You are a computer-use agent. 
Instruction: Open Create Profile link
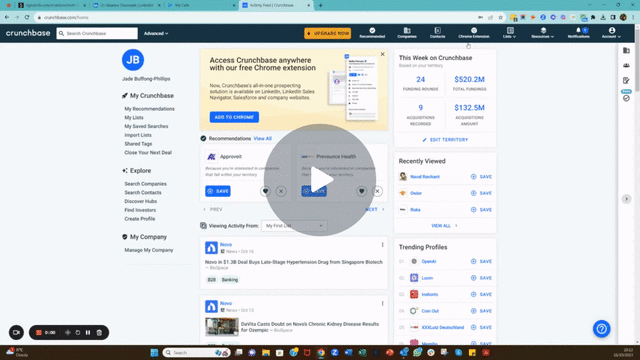pyautogui.click(x=140, y=219)
